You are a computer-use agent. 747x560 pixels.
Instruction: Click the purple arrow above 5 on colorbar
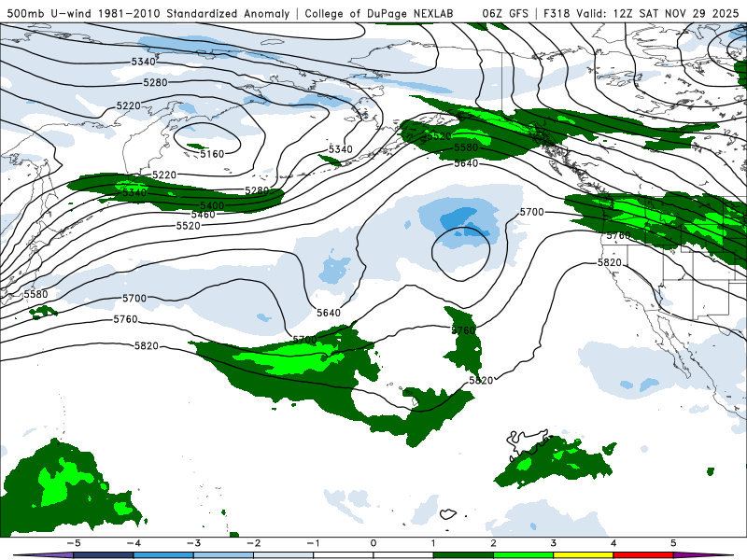(x=703, y=555)
